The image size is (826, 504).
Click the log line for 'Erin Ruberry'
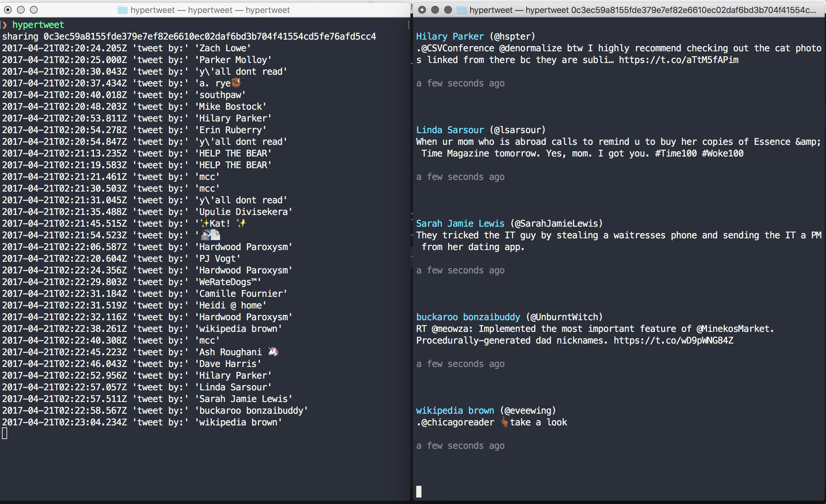(134, 130)
